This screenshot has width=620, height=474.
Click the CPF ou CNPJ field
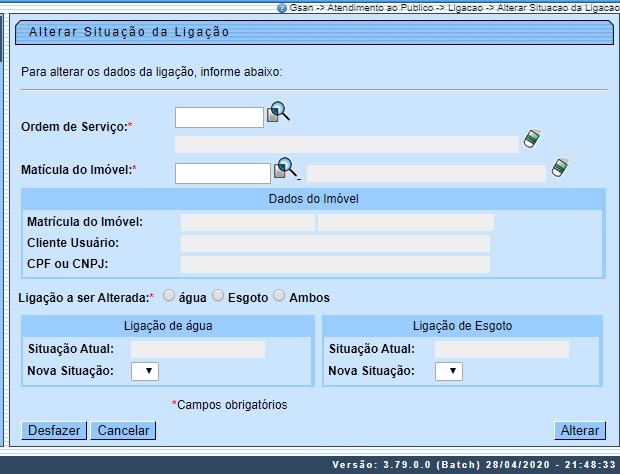(x=335, y=264)
